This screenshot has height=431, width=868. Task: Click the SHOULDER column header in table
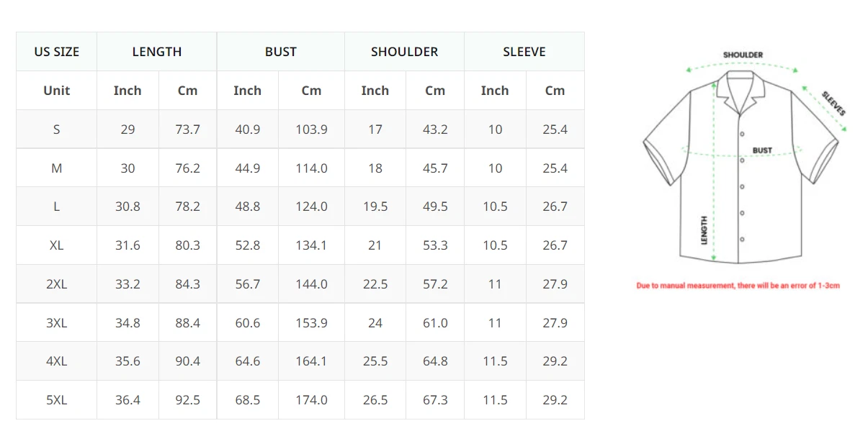pyautogui.click(x=404, y=52)
